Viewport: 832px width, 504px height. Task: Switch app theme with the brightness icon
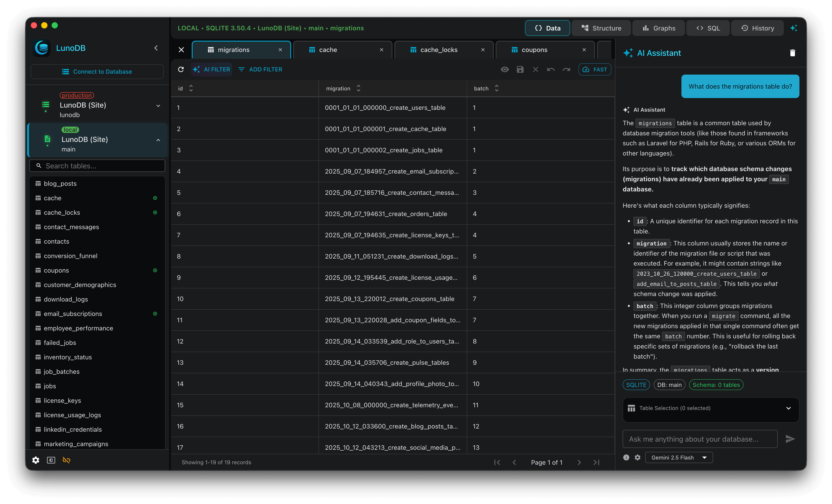(x=51, y=460)
